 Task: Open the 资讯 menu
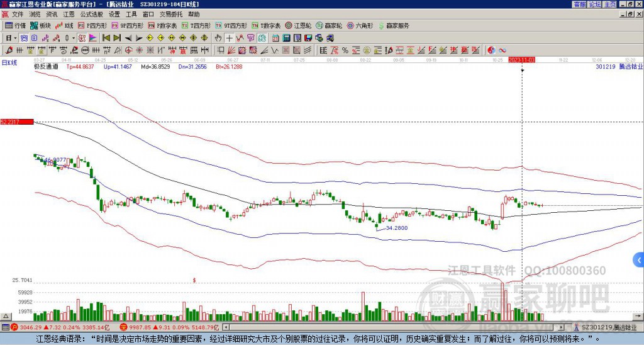click(52, 14)
